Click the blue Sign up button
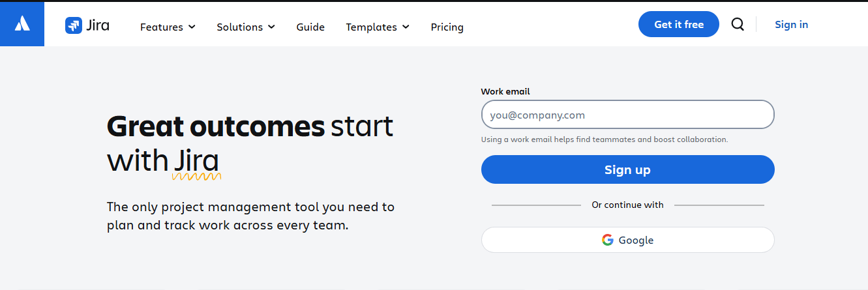Image resolution: width=868 pixels, height=290 pixels. 627,169
